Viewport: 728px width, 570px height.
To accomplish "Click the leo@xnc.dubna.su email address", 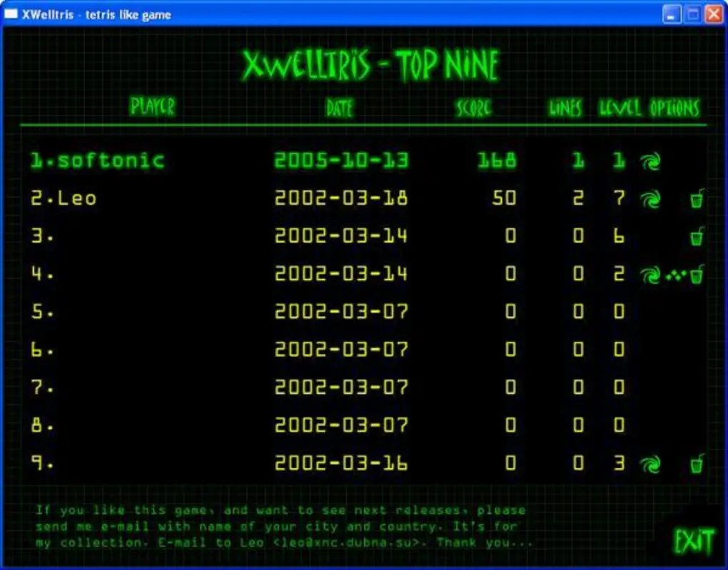I will (335, 543).
